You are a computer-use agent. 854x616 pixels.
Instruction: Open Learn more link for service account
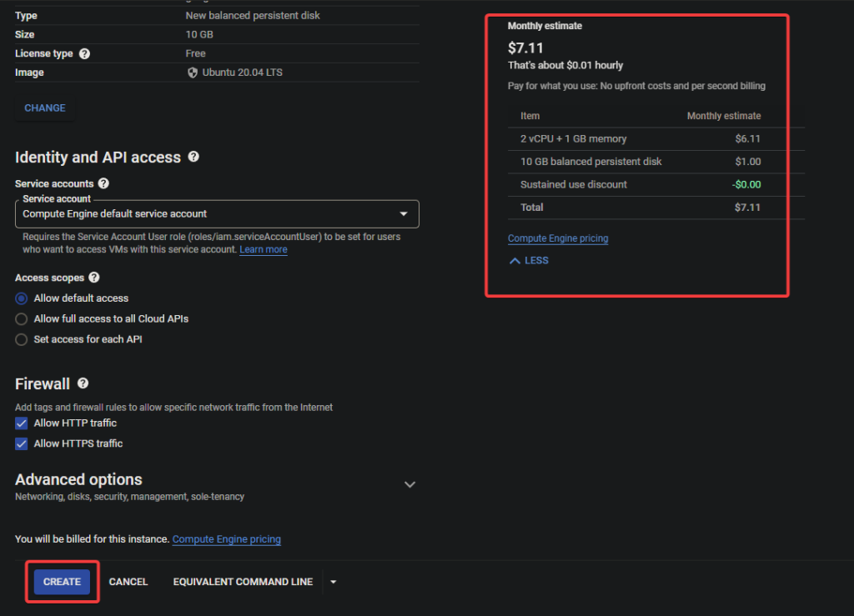coord(263,250)
